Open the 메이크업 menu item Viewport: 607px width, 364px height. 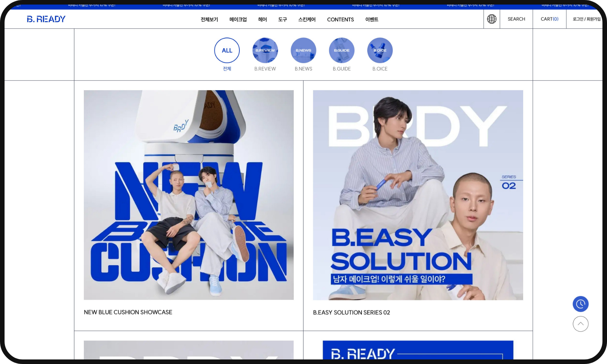coord(238,19)
